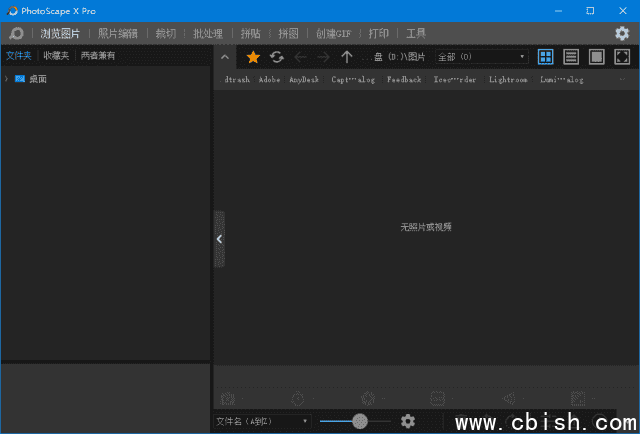Open the settings gear at top right
This screenshot has width=640, height=434.
point(622,33)
